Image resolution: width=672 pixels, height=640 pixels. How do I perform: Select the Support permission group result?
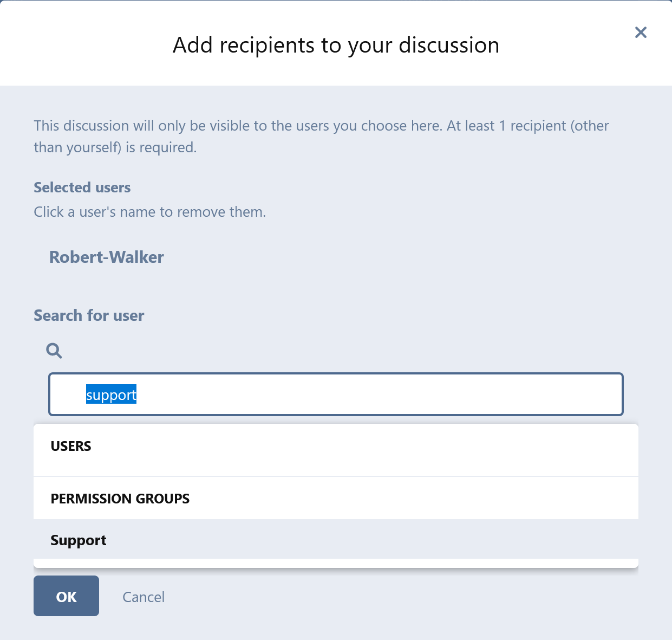(x=79, y=540)
